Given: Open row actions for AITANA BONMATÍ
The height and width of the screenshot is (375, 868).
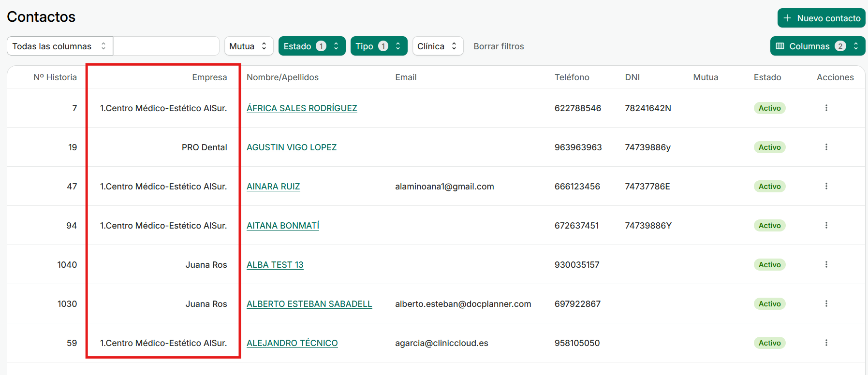Looking at the screenshot, I should point(826,225).
